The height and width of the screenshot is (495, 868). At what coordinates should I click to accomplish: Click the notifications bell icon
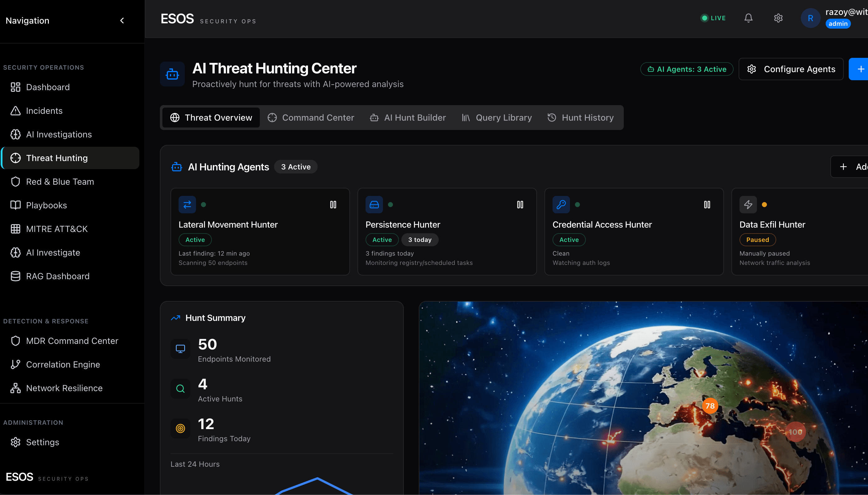pos(748,18)
